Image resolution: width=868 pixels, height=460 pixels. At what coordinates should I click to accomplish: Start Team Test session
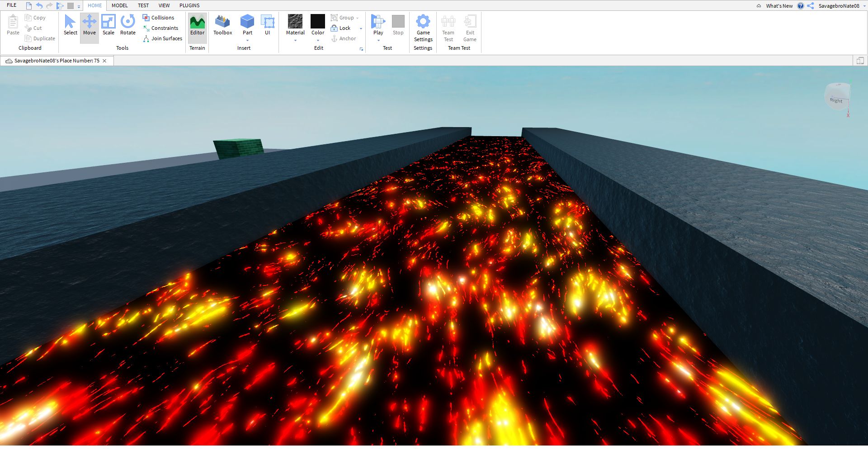point(448,27)
